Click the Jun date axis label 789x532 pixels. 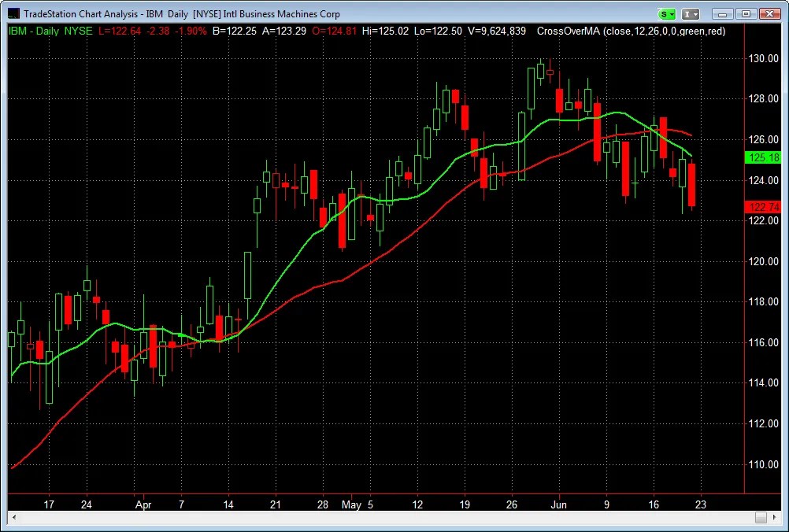tap(558, 504)
